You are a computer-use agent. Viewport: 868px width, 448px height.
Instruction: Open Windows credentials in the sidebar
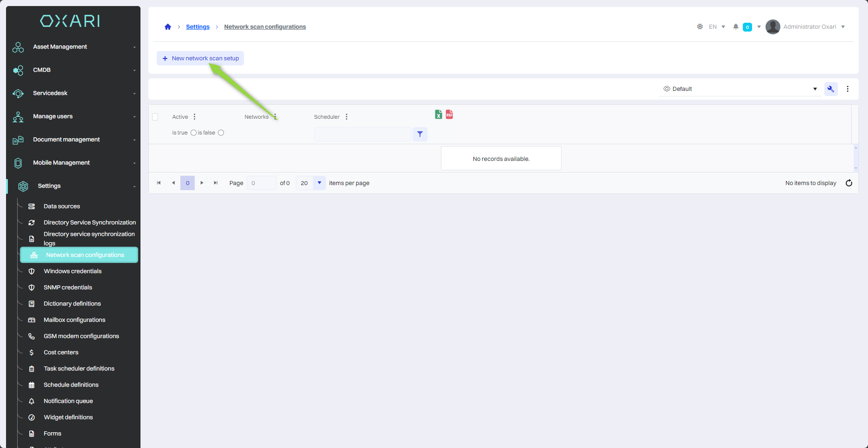pyautogui.click(x=72, y=271)
